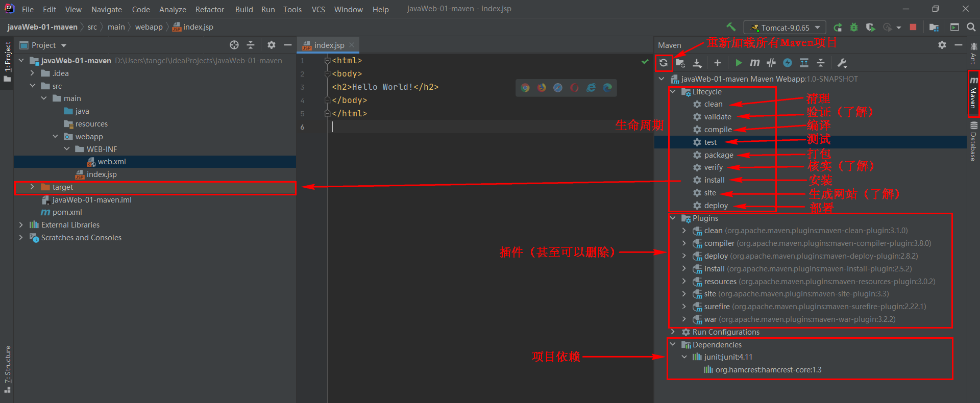Open Execute Maven Goal dialog
Screen dimensions: 980x403
tap(755, 63)
